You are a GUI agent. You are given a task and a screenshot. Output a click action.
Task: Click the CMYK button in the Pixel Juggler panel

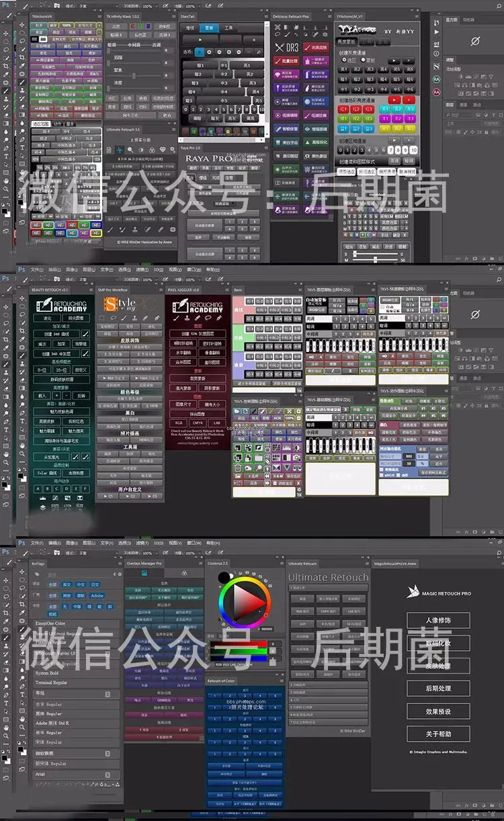click(x=197, y=423)
